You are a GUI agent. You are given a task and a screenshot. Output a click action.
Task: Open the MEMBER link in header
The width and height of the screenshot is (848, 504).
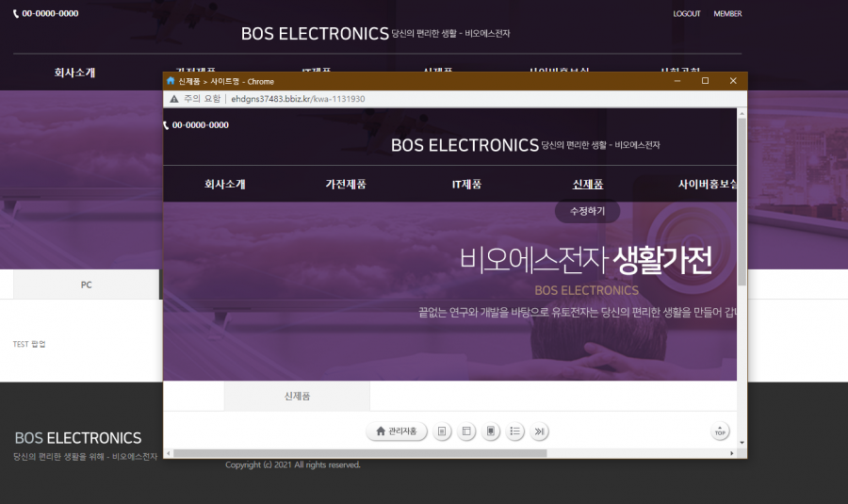pyautogui.click(x=727, y=14)
